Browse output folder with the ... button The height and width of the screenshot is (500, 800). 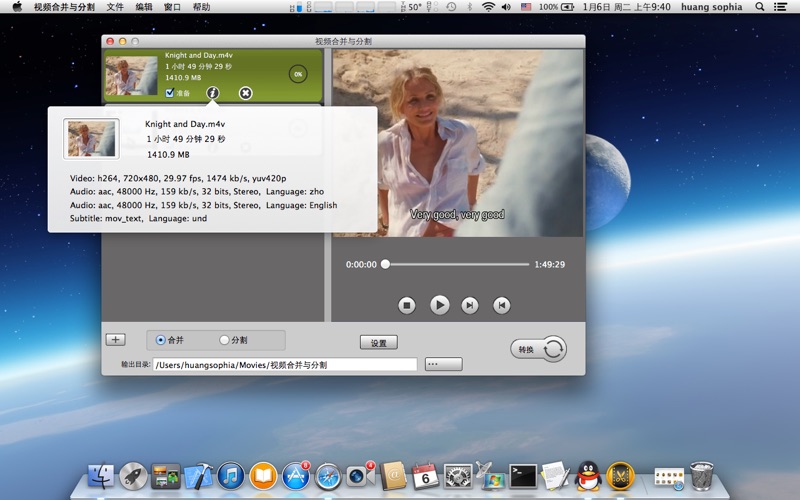(x=443, y=364)
